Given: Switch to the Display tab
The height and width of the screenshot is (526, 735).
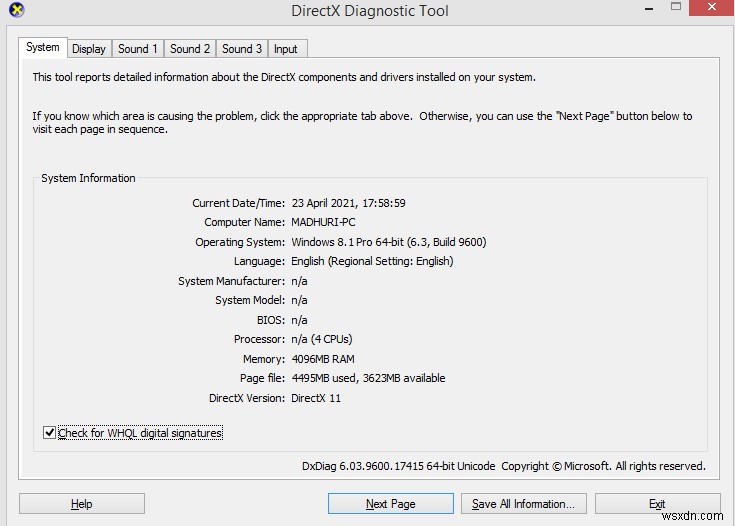Looking at the screenshot, I should click(x=89, y=49).
